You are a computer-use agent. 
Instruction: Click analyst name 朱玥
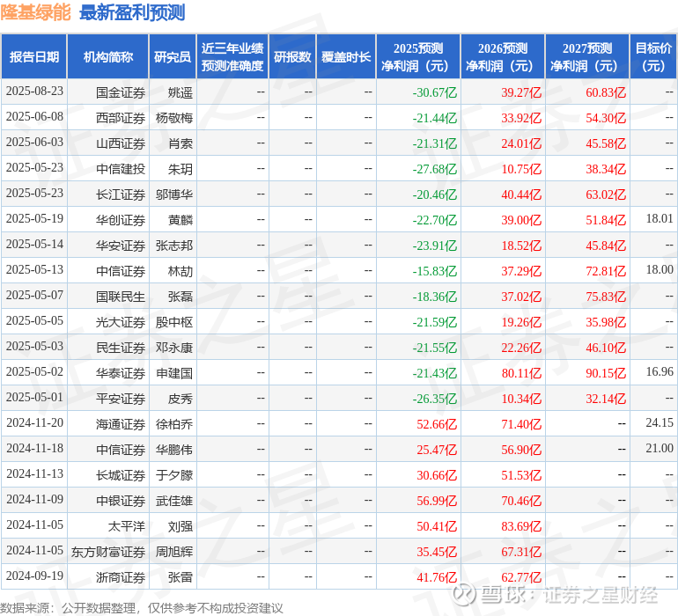click(x=181, y=169)
